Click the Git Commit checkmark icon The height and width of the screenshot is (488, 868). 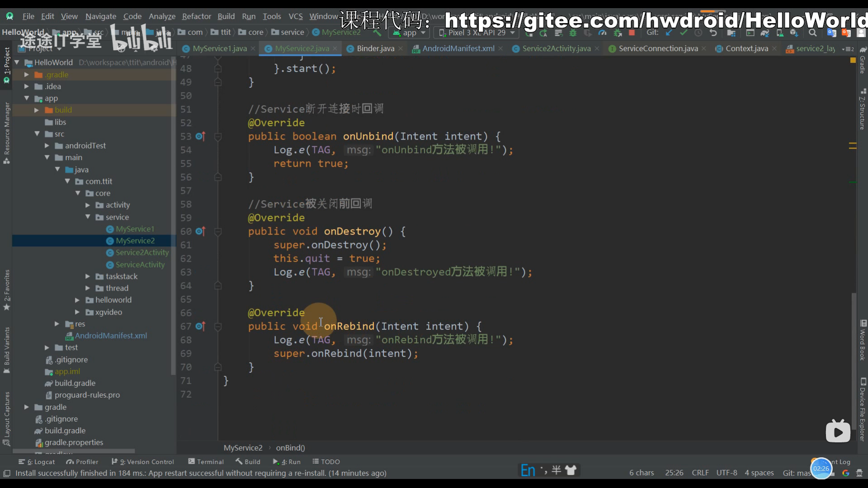pos(684,33)
